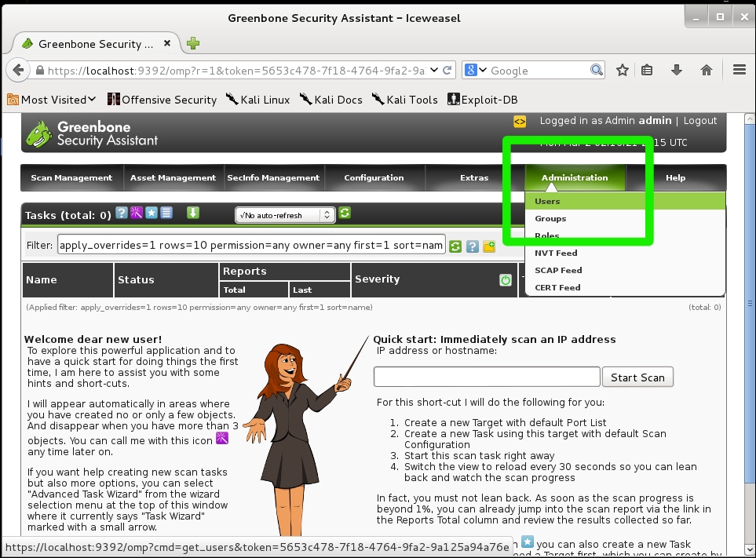This screenshot has height=558, width=756.
Task: Click the Severity column header
Action: [377, 279]
